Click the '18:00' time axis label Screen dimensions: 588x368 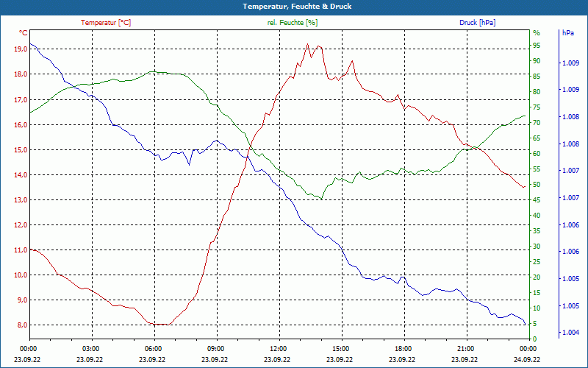pyautogui.click(x=402, y=349)
